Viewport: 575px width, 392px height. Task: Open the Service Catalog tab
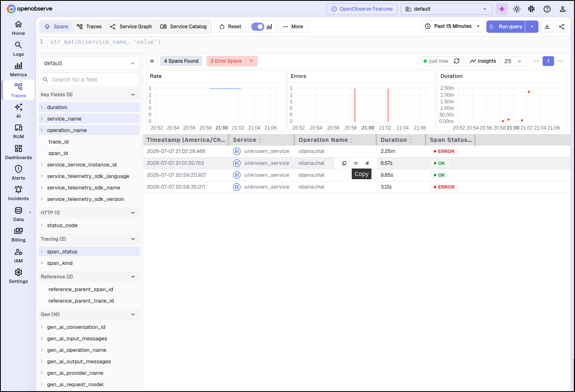183,27
